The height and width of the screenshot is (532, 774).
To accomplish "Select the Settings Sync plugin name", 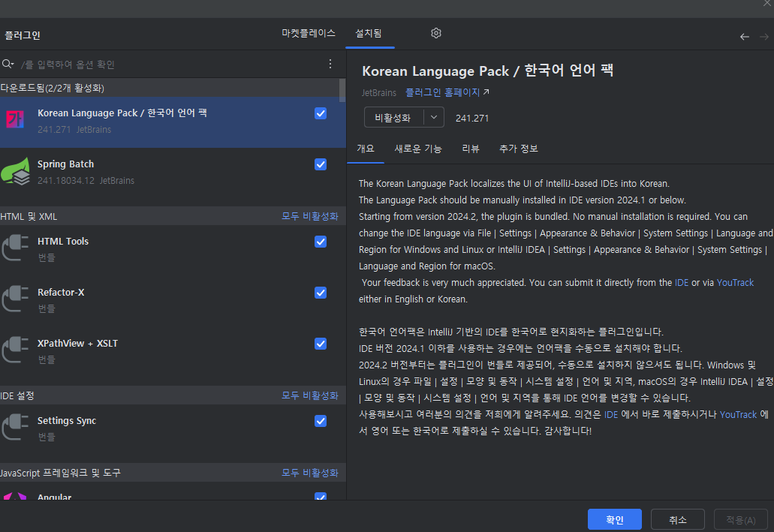I will (x=67, y=420).
